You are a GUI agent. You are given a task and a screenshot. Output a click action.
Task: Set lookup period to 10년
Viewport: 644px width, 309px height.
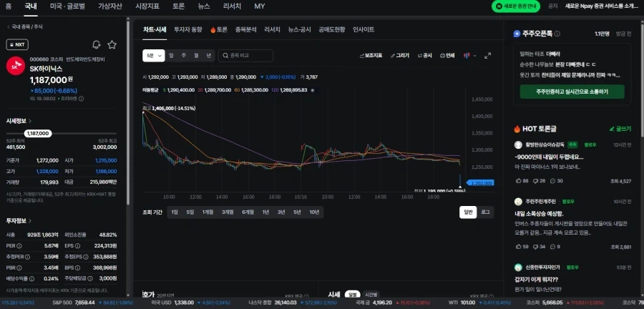[x=314, y=212]
